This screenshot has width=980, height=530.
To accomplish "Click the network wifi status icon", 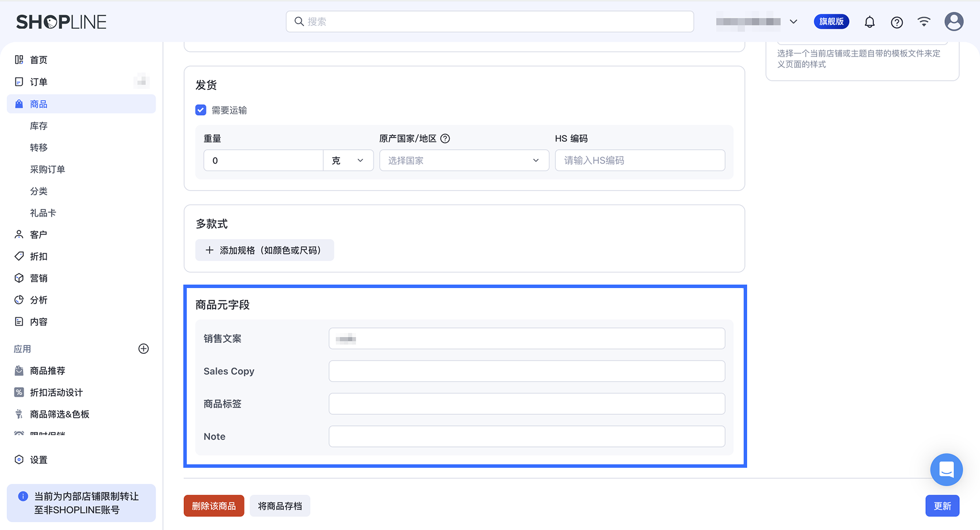I will click(x=924, y=22).
